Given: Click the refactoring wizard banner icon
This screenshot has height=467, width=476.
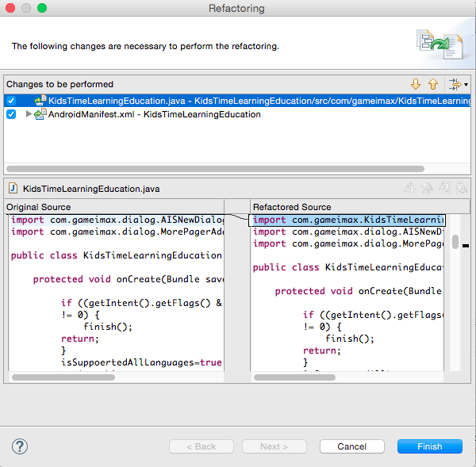Looking at the screenshot, I should [x=440, y=44].
